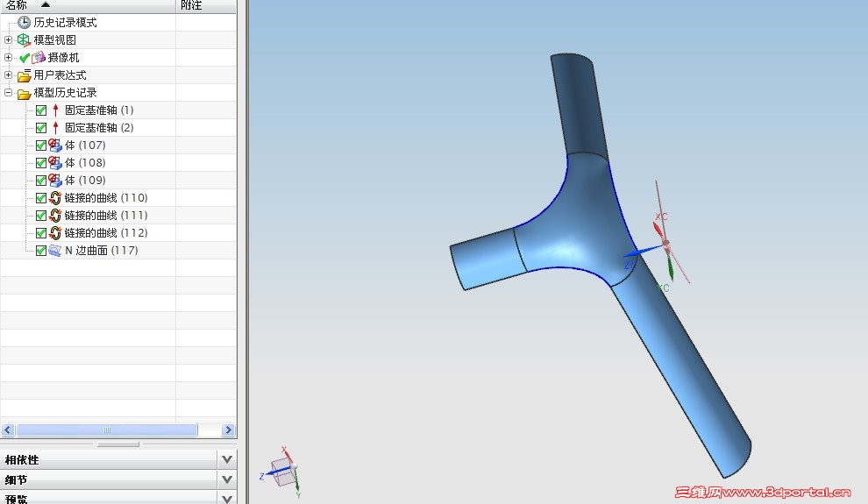Suppress N 边曲面 (117) via its checkbox
This screenshot has width=868, height=504.
pos(41,251)
